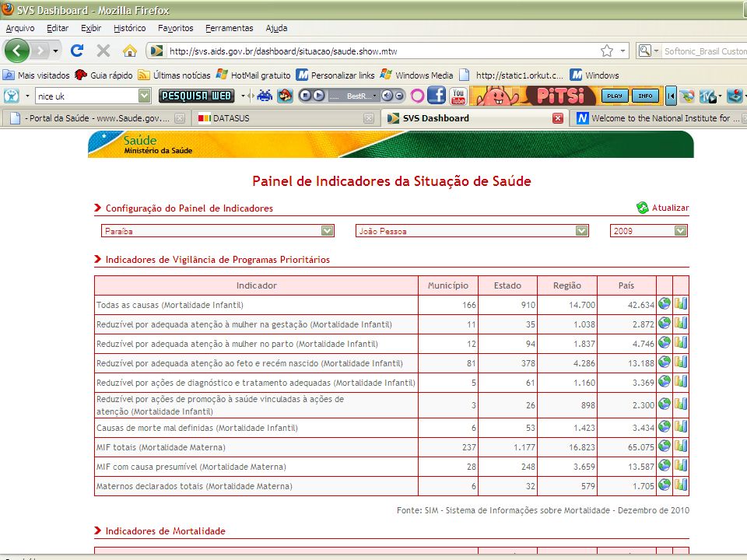Open the Exibir menu
This screenshot has height=560, width=747.
(91, 28)
